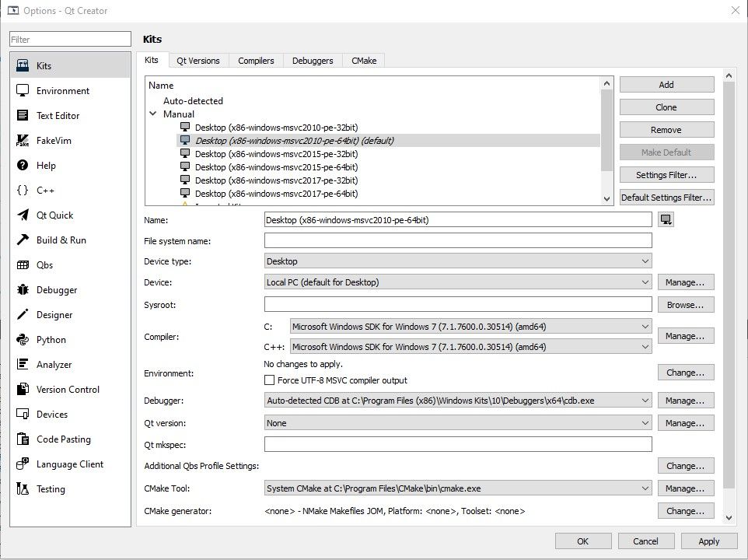This screenshot has width=748, height=560.
Task: Click Manage button for Debugger
Action: (686, 401)
